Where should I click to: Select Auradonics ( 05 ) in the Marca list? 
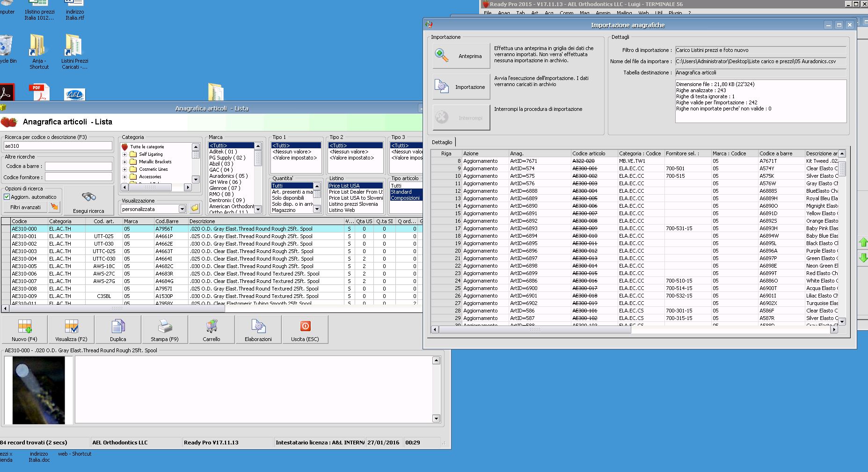[x=229, y=176]
